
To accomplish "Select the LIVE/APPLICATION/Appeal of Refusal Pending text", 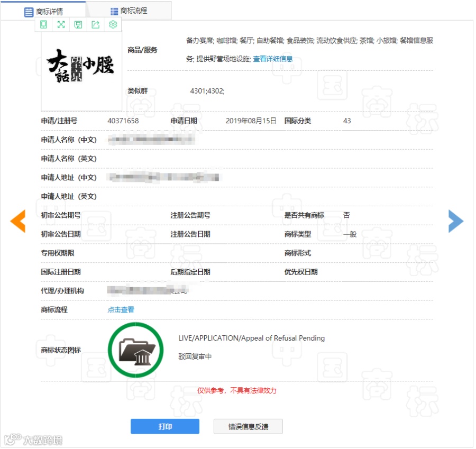I will (251, 338).
